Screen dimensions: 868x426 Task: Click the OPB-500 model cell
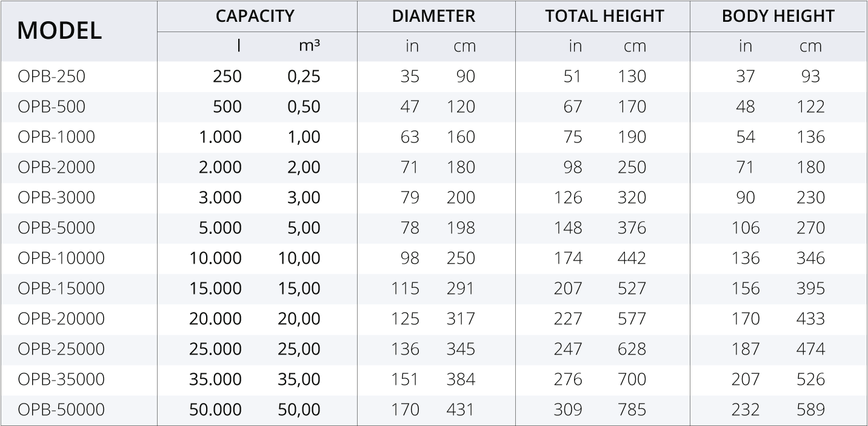point(52,107)
